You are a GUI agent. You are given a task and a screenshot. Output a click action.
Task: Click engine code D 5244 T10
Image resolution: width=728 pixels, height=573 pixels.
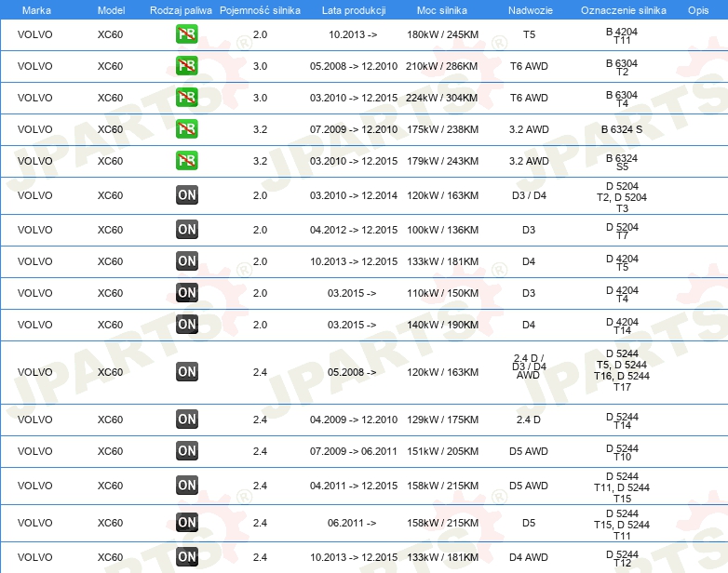tap(622, 452)
